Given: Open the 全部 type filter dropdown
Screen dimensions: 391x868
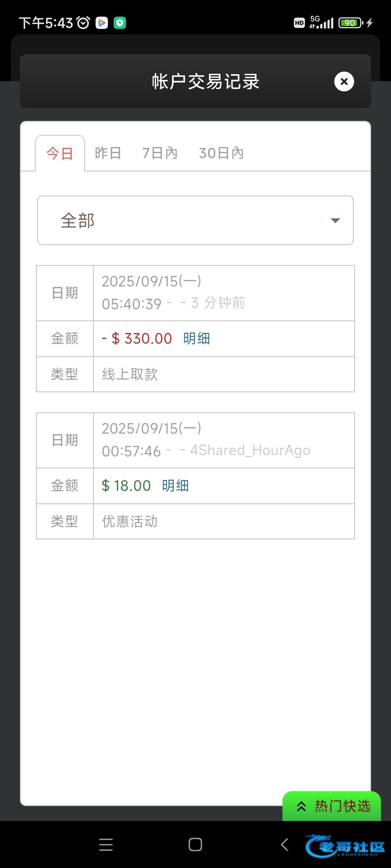Looking at the screenshot, I should pos(195,220).
